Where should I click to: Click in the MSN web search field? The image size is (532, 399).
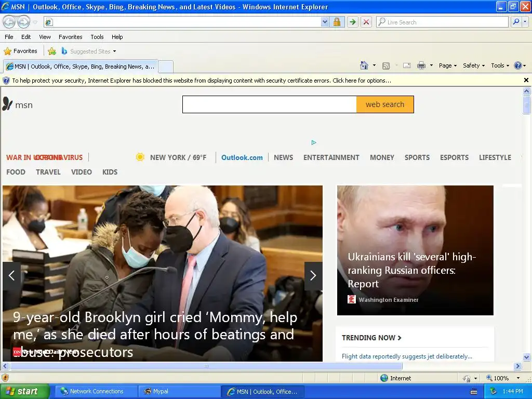point(270,104)
